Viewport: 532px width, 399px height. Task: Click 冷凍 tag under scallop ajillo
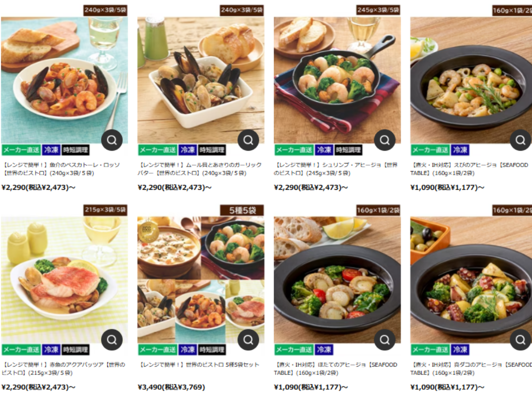pyautogui.click(x=324, y=349)
